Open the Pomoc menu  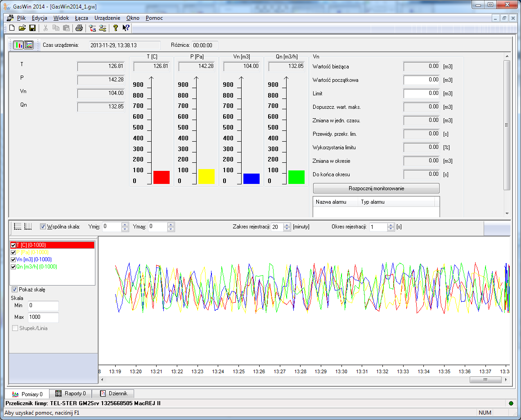[x=154, y=18]
